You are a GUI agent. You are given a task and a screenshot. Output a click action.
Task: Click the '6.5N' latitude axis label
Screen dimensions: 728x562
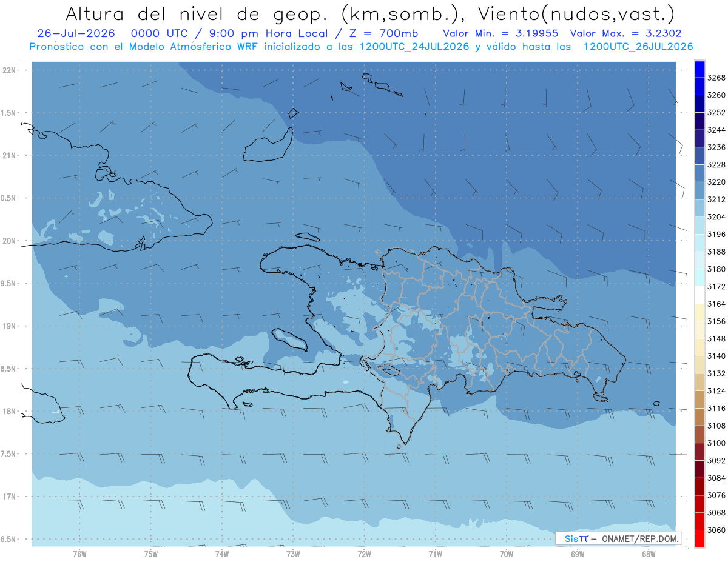tap(8, 539)
